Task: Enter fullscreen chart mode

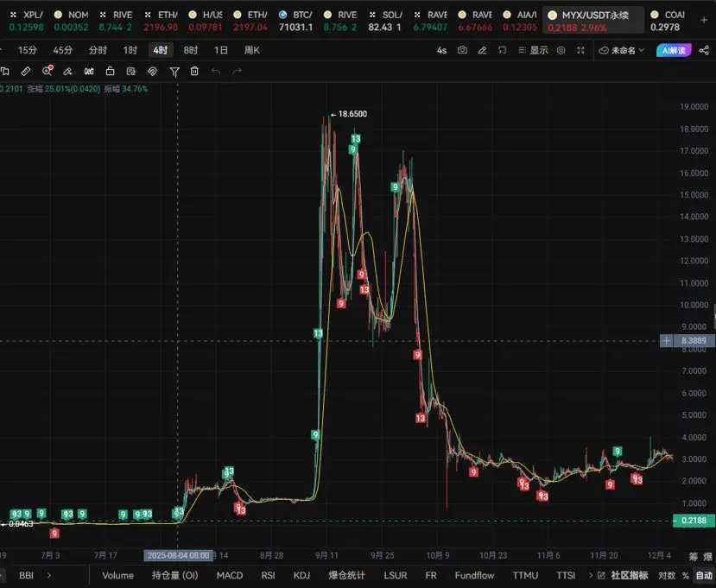Action: tap(580, 50)
